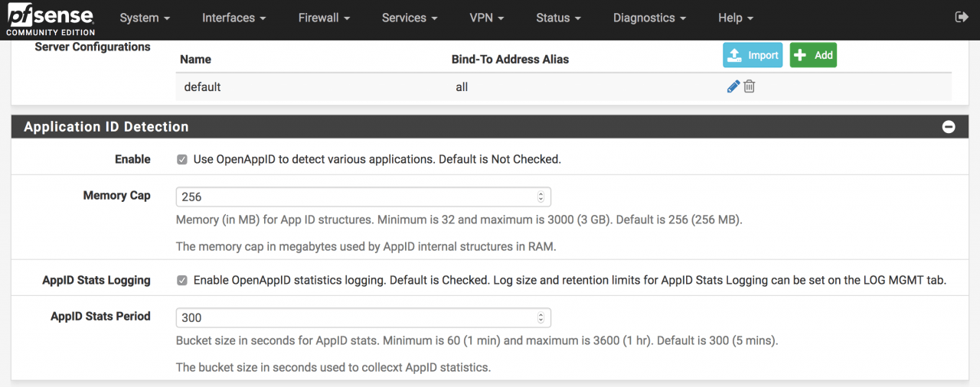Click the pfSense logo icon
980x387 pixels.
pos(51,18)
